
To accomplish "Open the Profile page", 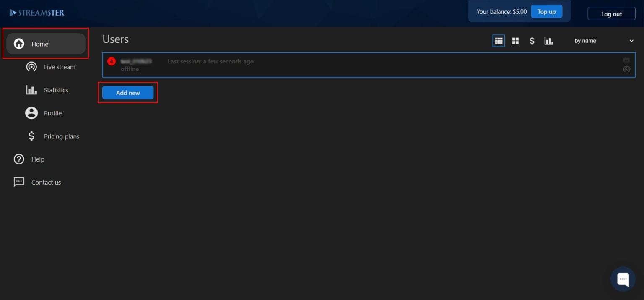I will (x=52, y=113).
